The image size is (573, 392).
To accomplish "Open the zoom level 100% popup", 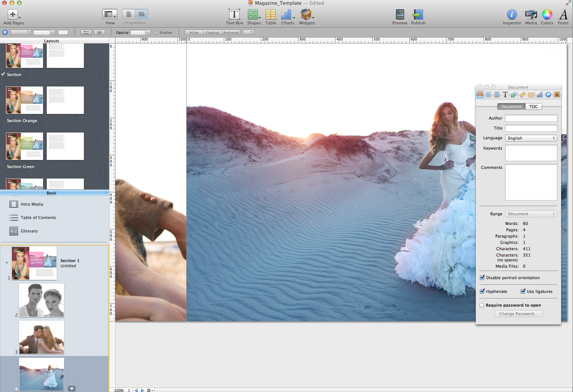I will click(x=122, y=390).
